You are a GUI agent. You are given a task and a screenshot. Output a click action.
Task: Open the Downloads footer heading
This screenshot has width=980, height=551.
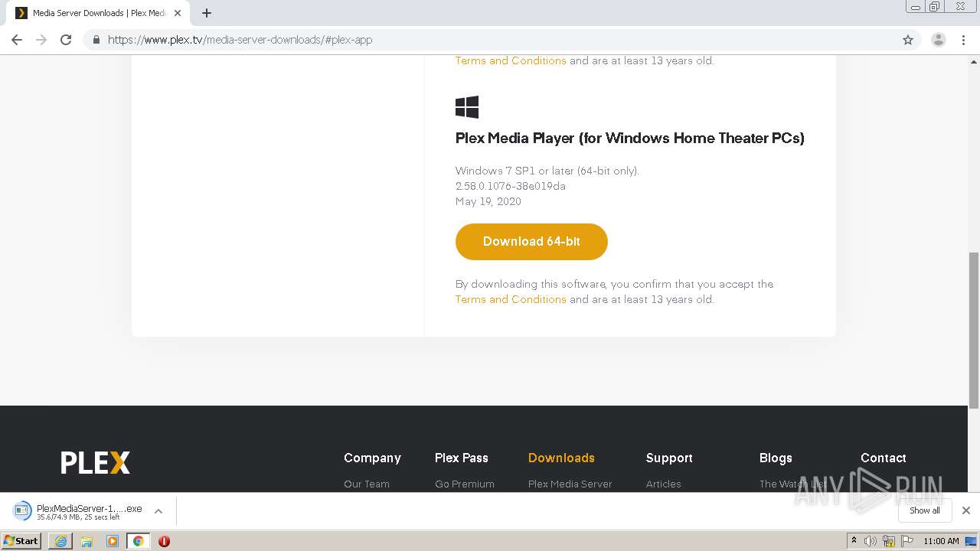(x=561, y=458)
